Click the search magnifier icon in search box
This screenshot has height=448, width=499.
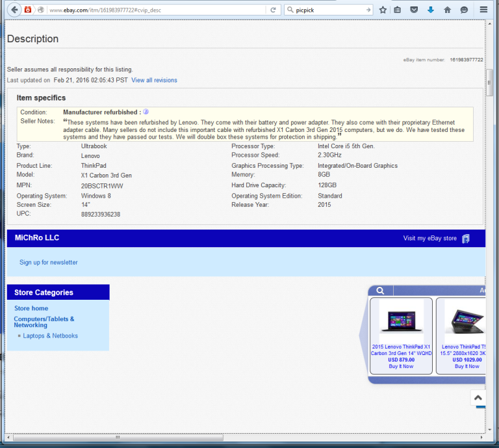point(290,10)
